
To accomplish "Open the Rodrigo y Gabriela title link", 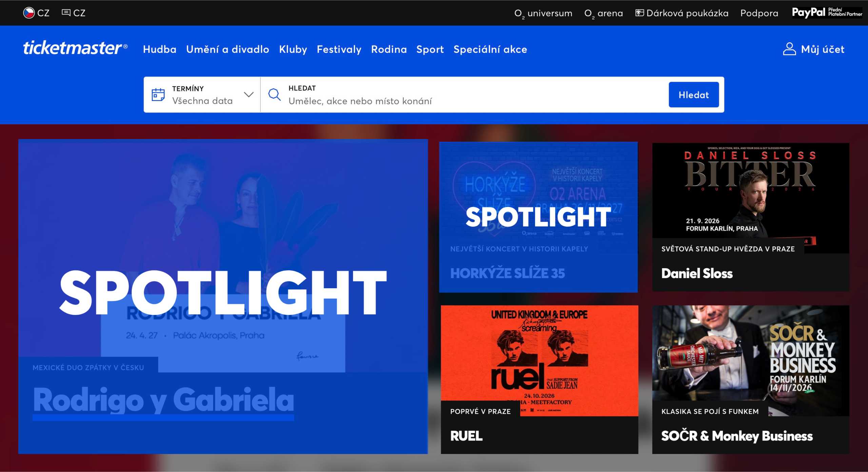I will 163,400.
